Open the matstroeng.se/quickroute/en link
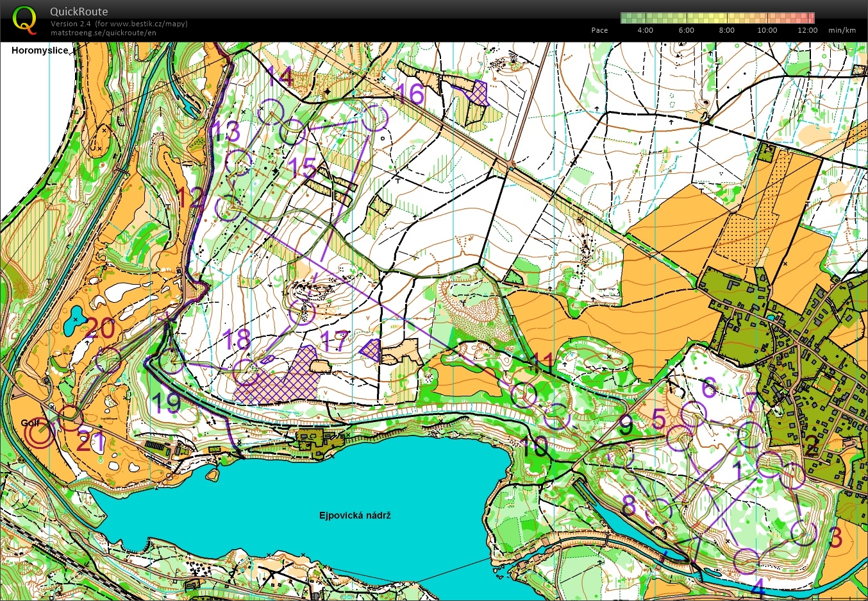 coord(103,33)
